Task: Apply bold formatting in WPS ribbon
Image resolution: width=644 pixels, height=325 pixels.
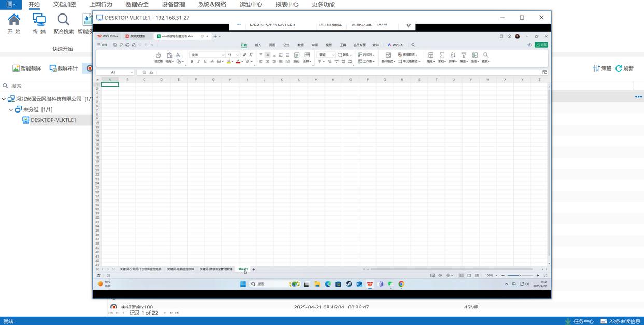Action: (192, 61)
